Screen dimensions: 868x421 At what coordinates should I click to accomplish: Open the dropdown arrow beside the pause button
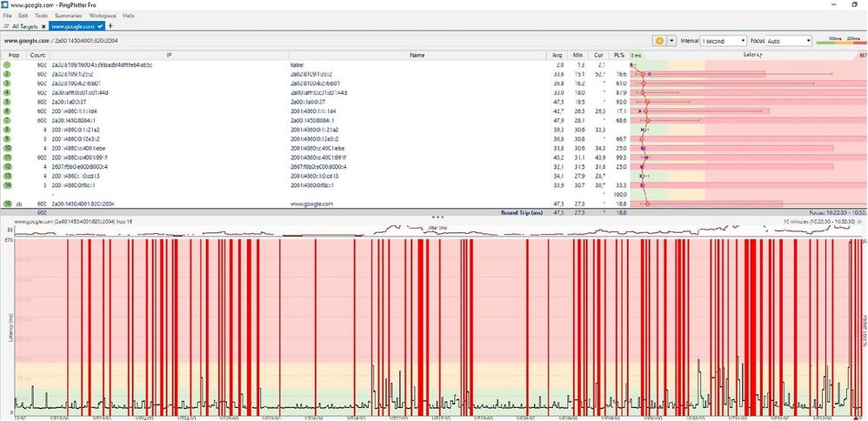672,41
